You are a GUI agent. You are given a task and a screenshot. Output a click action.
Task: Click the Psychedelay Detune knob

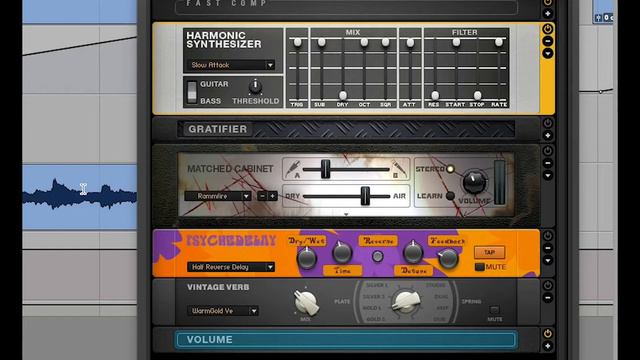[x=413, y=253]
